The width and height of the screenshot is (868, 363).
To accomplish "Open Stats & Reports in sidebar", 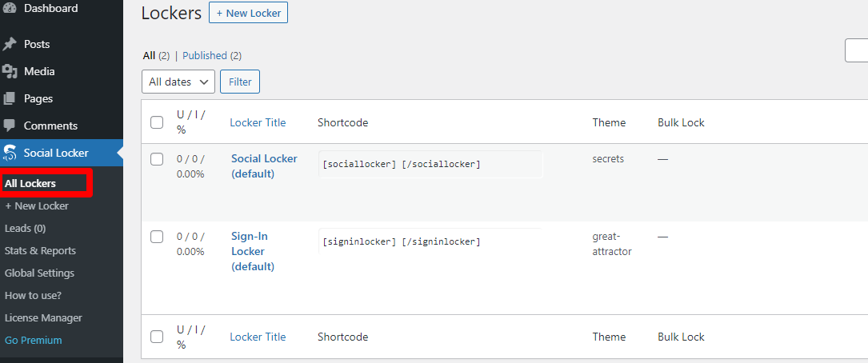I will 40,250.
